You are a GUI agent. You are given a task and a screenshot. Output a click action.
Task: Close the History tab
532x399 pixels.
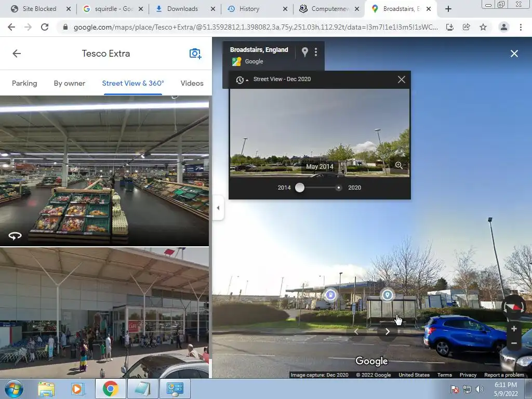(285, 9)
